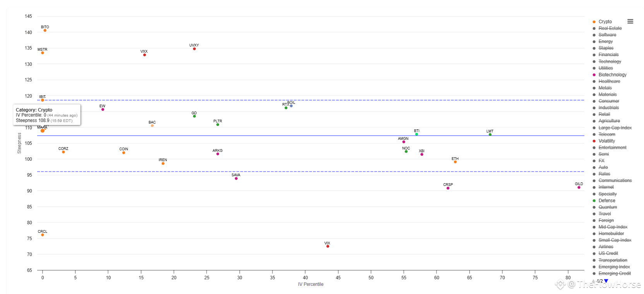Show Travel series in legend

[605, 214]
